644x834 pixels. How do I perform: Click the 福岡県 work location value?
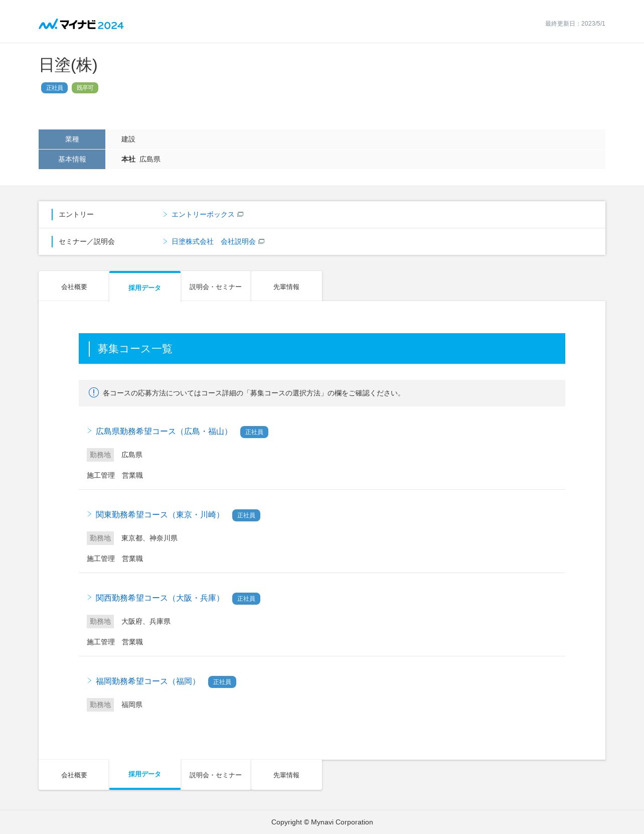pyautogui.click(x=132, y=705)
